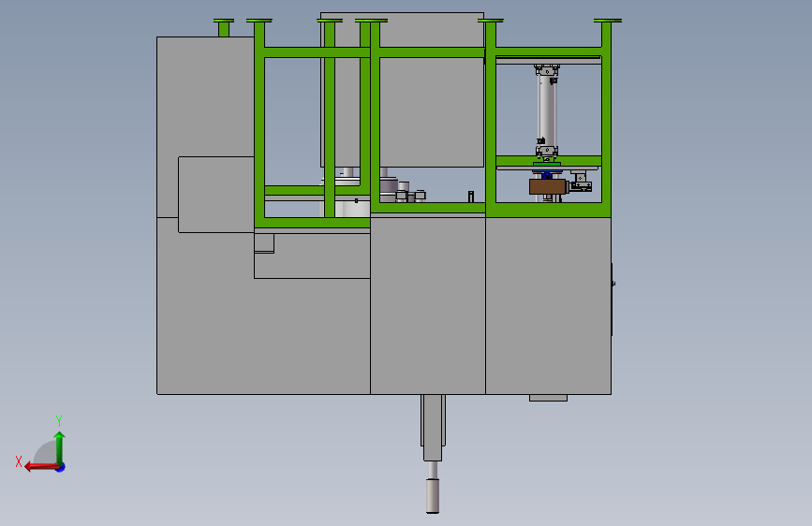Select the rod hanging below the machine base

pos(433,488)
